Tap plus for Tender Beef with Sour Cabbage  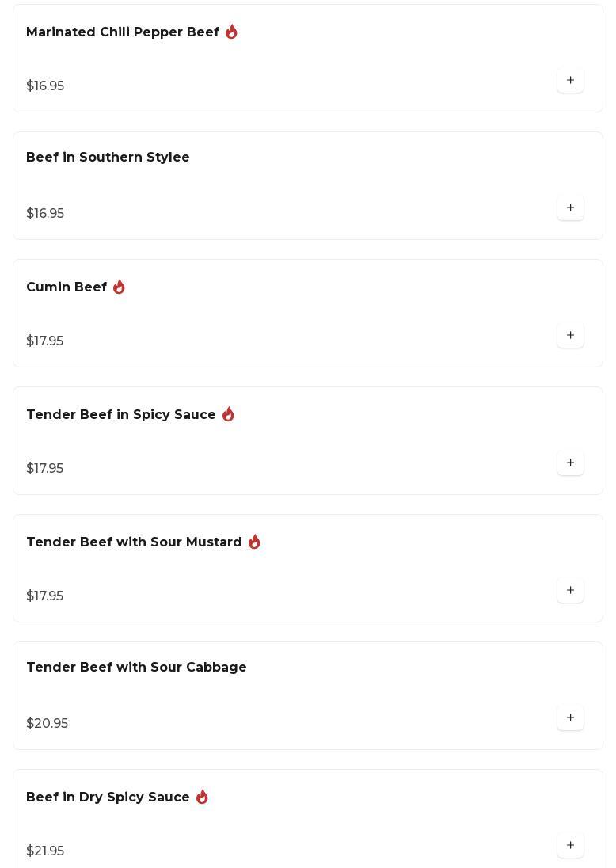tap(570, 718)
